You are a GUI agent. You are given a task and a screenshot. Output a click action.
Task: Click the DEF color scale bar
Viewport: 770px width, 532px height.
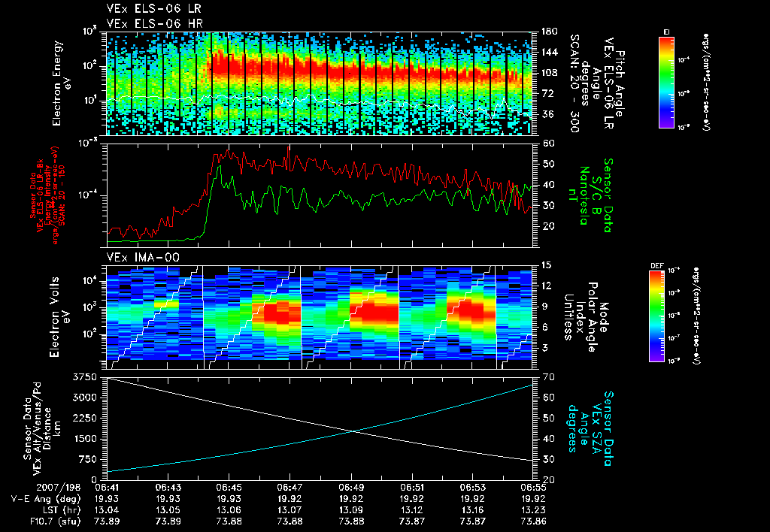click(656, 316)
